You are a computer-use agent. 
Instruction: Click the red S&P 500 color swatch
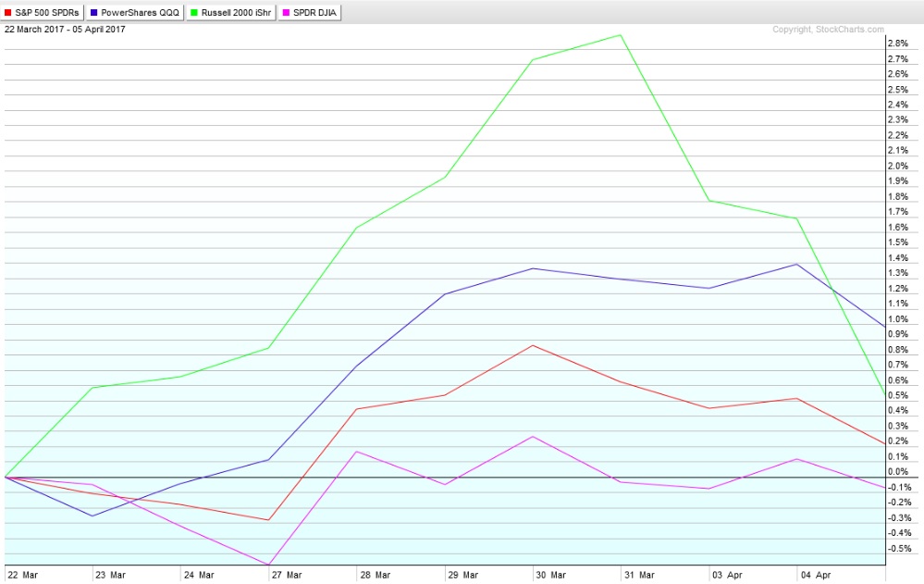7,12
